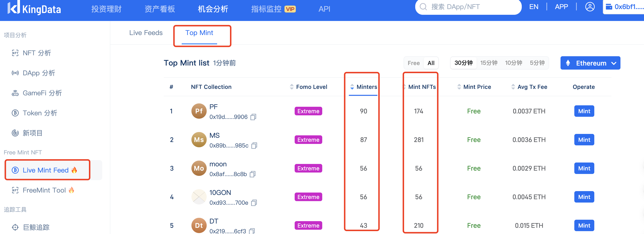Click the FreeMint Tool NFT icon
This screenshot has height=234, width=644.
point(15,190)
